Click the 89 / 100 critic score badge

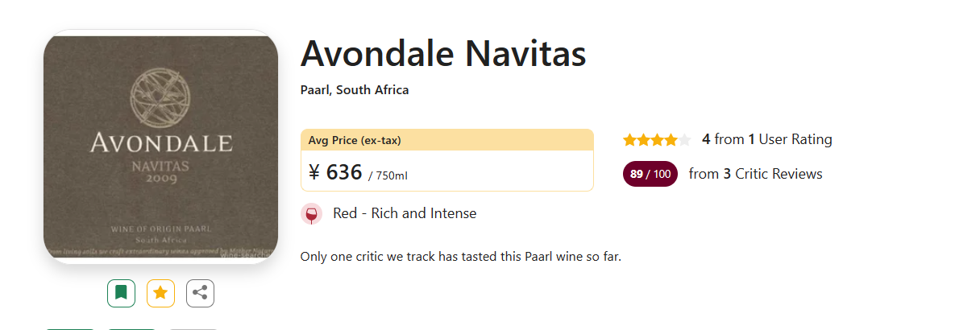(x=650, y=174)
